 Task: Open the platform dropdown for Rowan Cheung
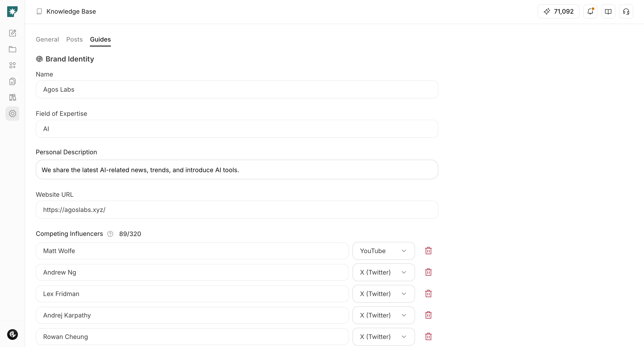pyautogui.click(x=383, y=337)
